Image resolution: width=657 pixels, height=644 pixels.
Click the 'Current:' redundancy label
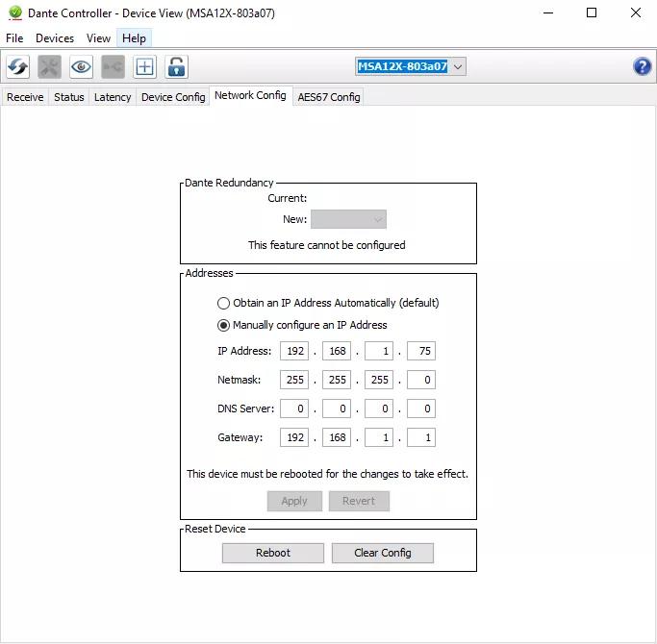pos(288,198)
